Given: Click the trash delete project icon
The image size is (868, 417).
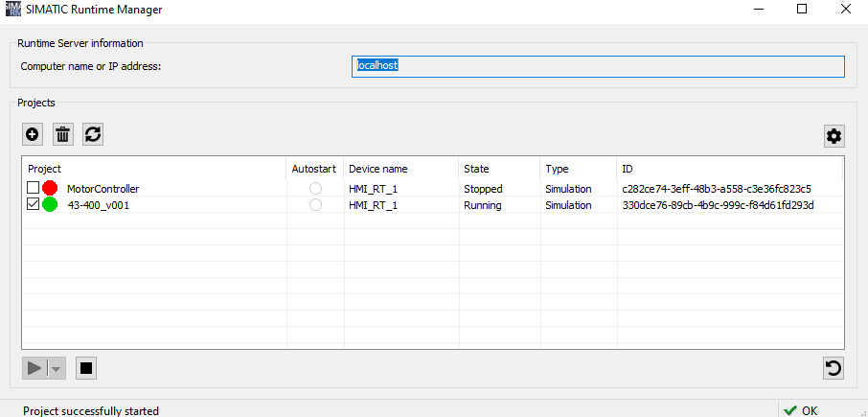Looking at the screenshot, I should [62, 134].
